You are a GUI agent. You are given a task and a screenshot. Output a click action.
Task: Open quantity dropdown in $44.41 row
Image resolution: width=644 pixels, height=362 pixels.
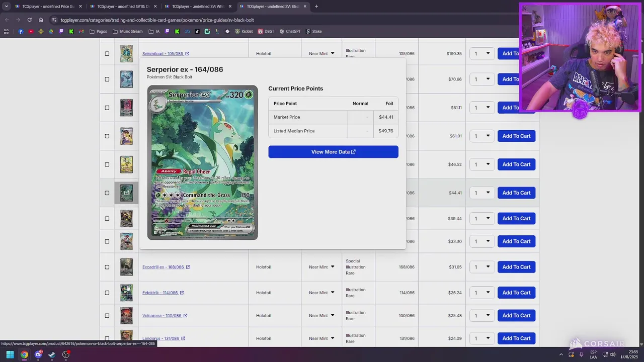(482, 193)
